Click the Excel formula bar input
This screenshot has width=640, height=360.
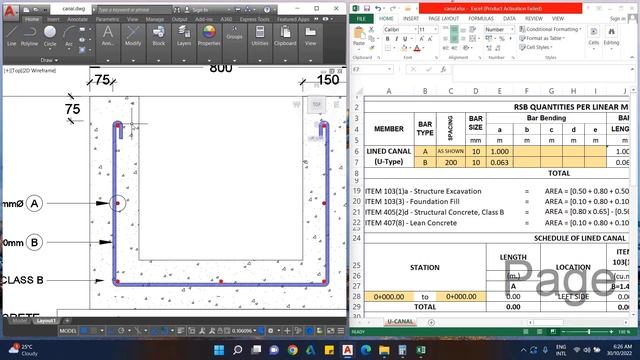click(541, 73)
